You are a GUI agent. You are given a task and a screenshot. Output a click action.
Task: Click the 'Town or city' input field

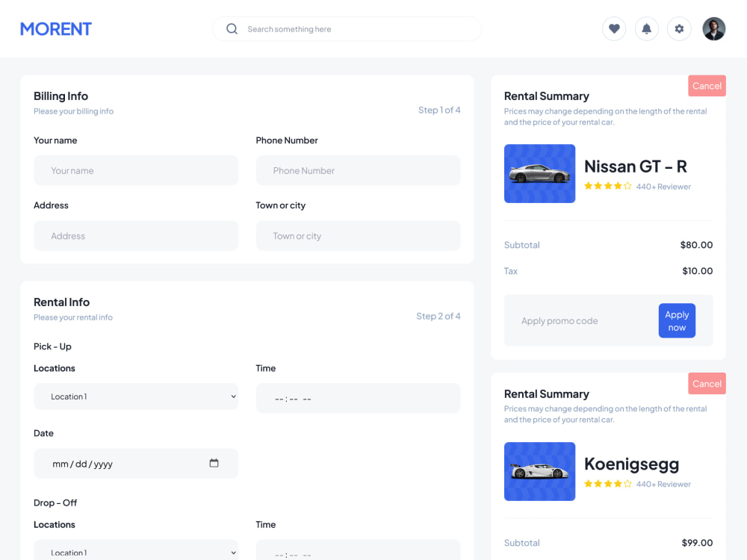[358, 236]
